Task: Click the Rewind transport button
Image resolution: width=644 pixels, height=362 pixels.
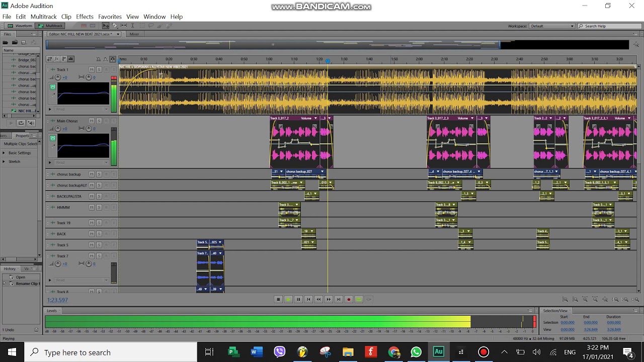Action: (x=318, y=299)
